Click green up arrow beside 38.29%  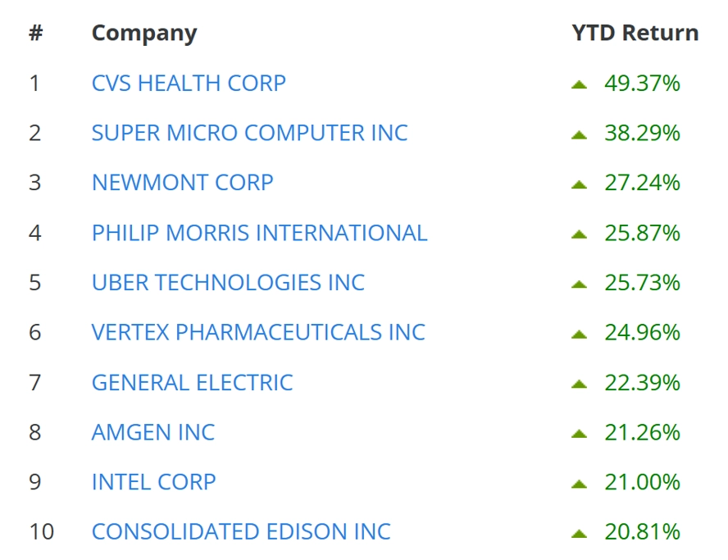[x=579, y=135]
